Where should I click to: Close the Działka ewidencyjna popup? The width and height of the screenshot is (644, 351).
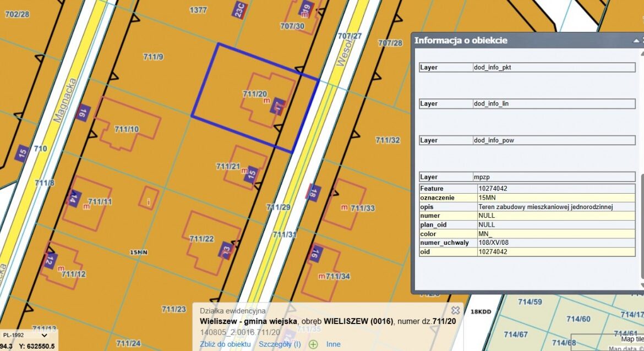click(x=455, y=310)
